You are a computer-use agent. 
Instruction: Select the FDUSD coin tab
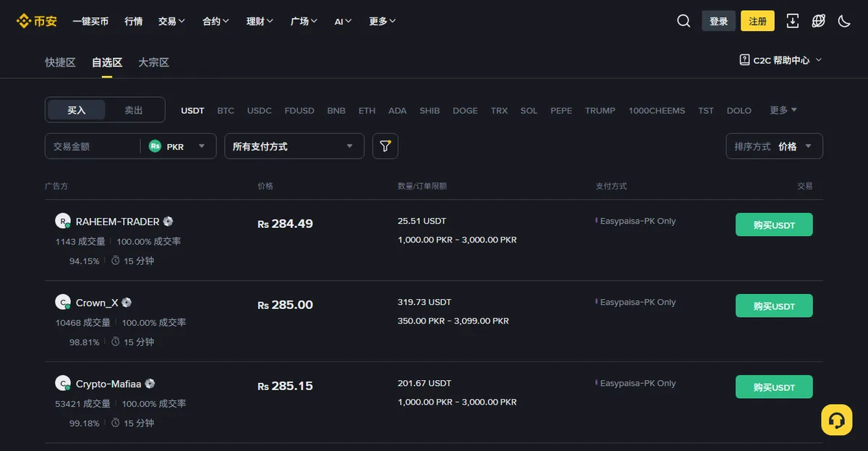pos(299,111)
